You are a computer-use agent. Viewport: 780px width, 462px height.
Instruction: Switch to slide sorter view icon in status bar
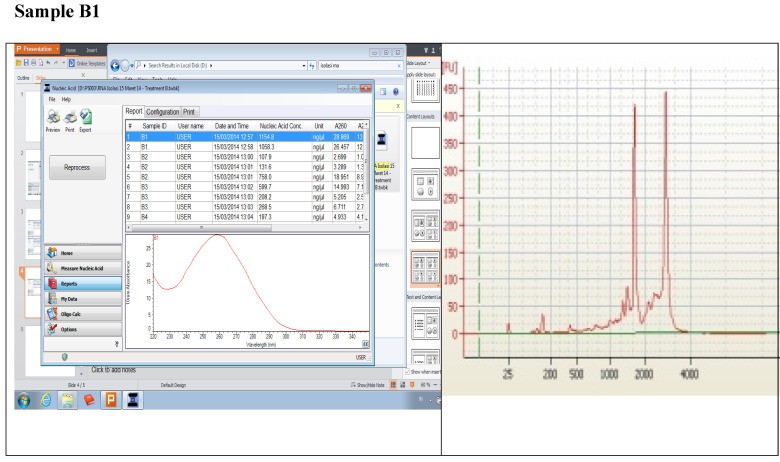[402, 385]
